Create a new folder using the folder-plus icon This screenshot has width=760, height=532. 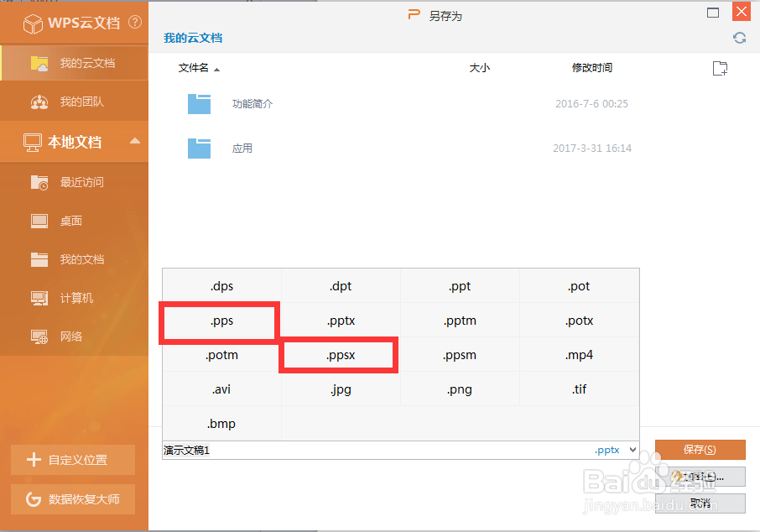pos(720,68)
